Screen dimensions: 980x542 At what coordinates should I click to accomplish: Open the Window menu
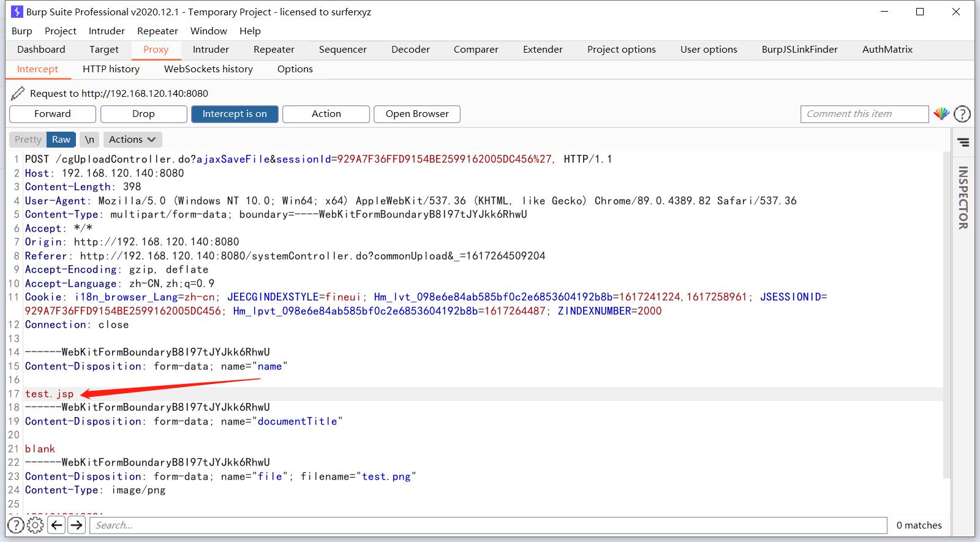209,31
